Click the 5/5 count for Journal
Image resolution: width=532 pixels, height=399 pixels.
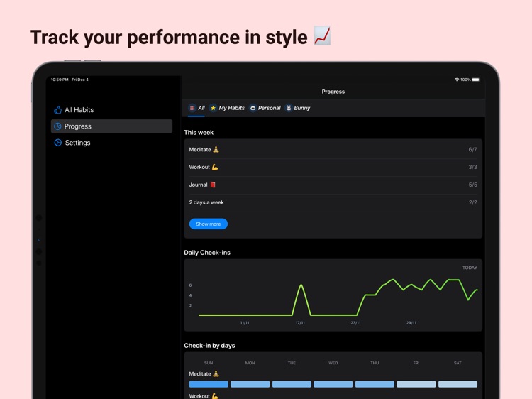point(472,185)
